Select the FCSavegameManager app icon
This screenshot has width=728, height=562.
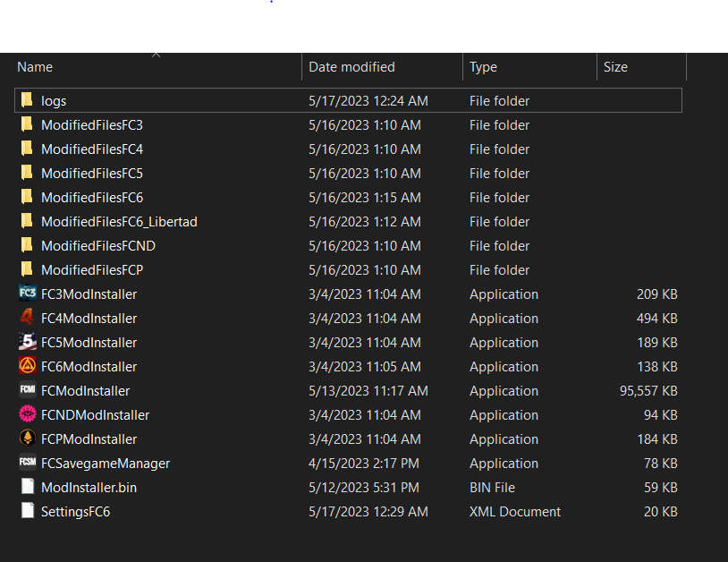pos(27,463)
